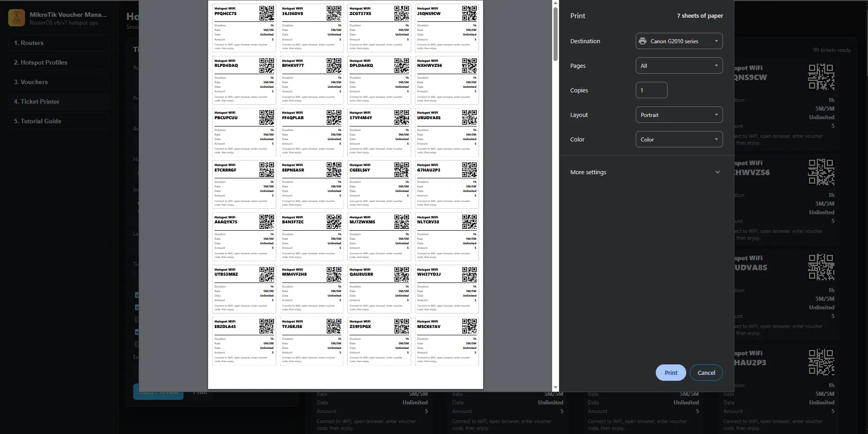Screen dimensions: 868x434
Task: Click QR code of ticket ZCGT37XS in preview
Action: (402, 13)
